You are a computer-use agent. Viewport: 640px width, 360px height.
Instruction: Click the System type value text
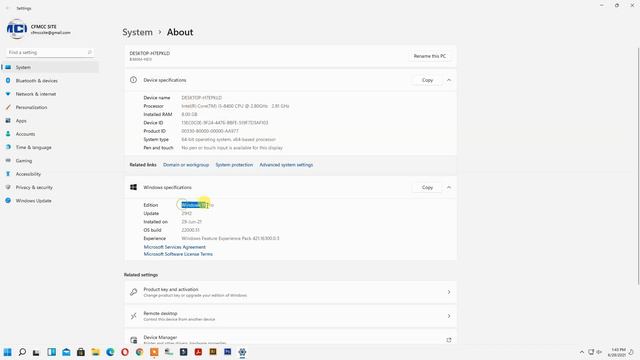click(229, 140)
